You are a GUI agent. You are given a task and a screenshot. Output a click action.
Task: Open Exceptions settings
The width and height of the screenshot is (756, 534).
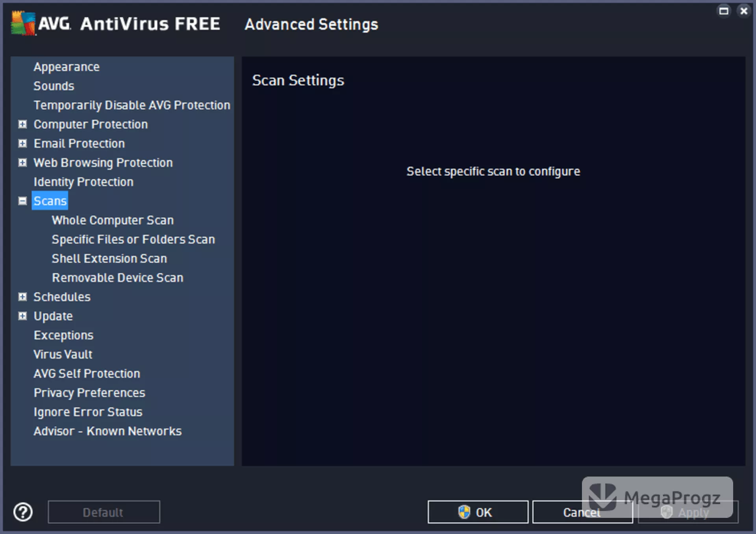click(x=63, y=335)
